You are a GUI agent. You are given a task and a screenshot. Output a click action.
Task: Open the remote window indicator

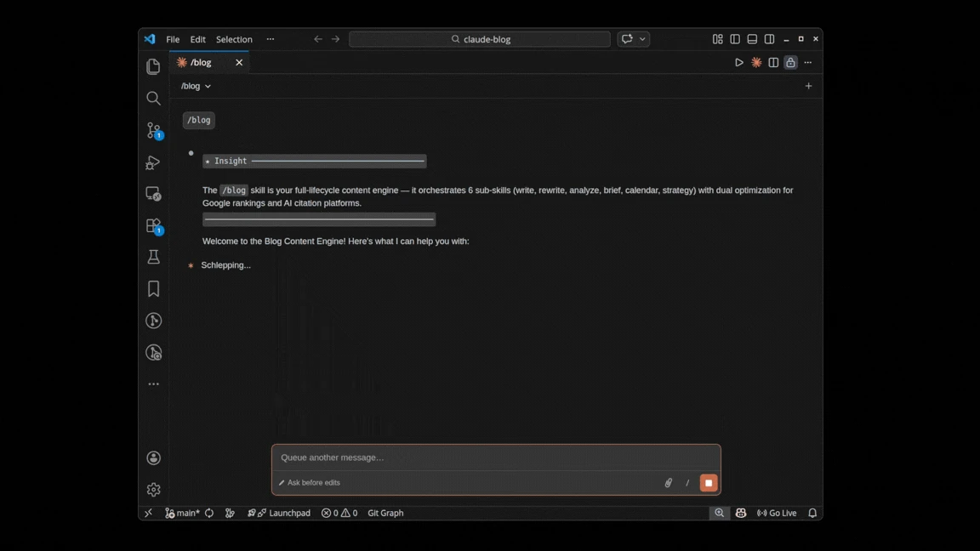click(x=148, y=513)
